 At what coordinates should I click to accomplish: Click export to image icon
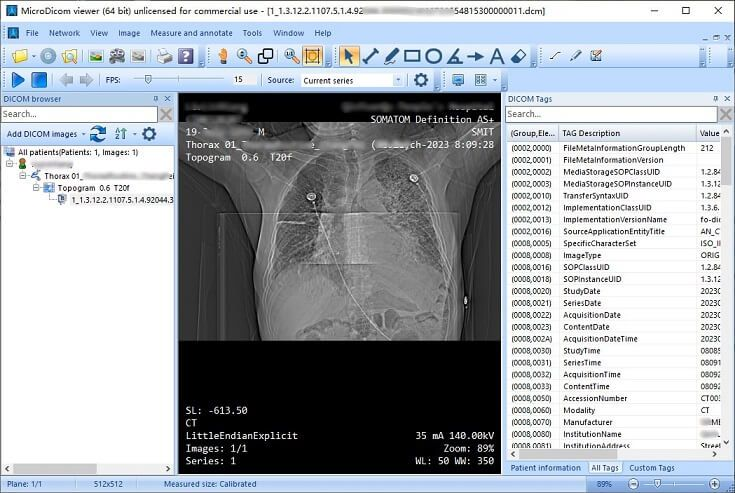point(96,56)
